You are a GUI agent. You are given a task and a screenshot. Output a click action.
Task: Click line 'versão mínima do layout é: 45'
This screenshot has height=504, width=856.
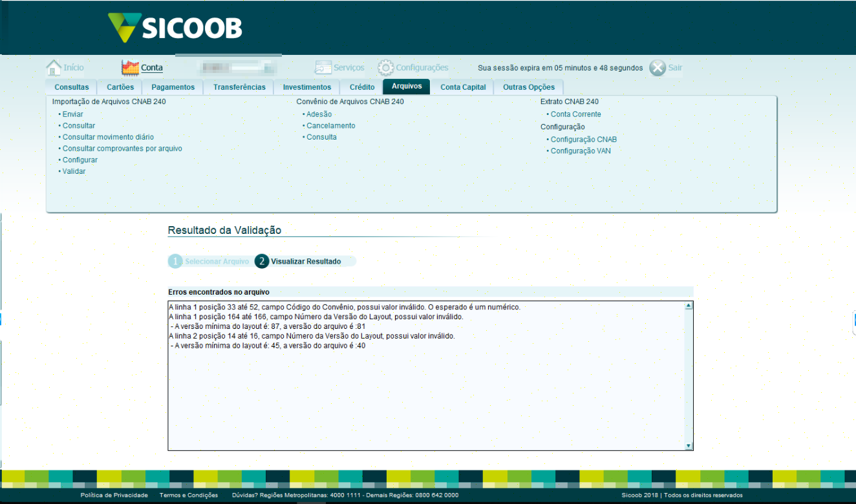268,346
